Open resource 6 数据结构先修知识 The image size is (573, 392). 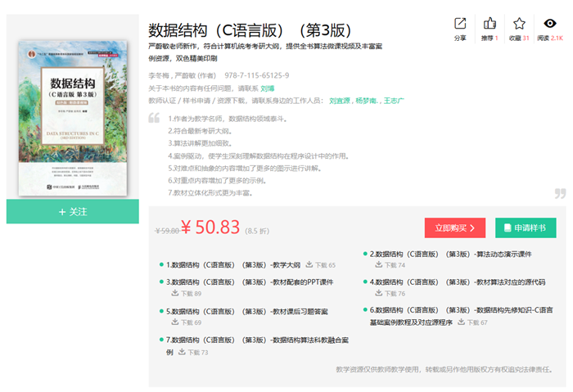click(461, 316)
